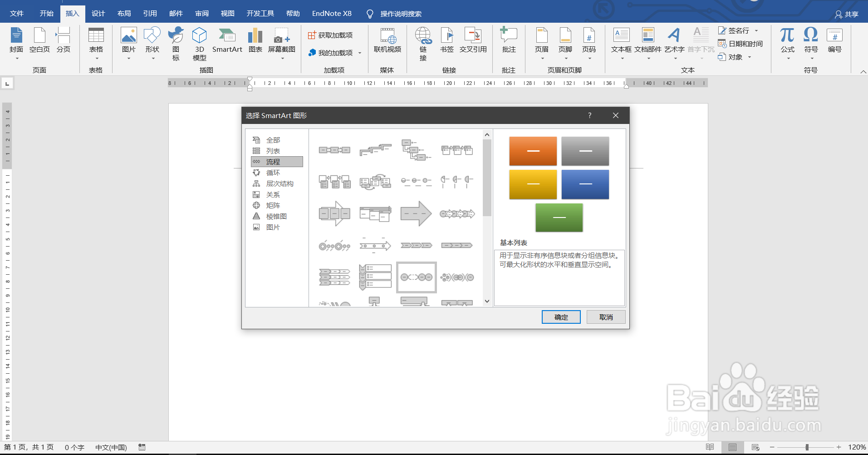
Task: Insert a symbol (符号)
Action: point(811,44)
